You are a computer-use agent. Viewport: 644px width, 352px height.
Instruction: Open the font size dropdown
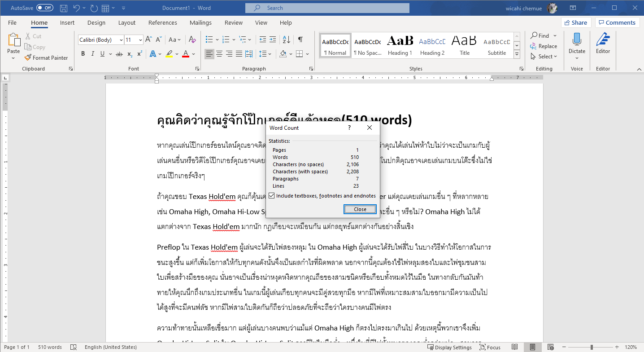pyautogui.click(x=140, y=40)
